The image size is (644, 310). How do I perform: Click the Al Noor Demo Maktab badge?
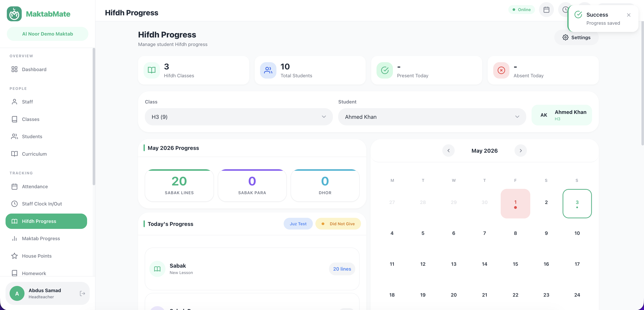(47, 34)
